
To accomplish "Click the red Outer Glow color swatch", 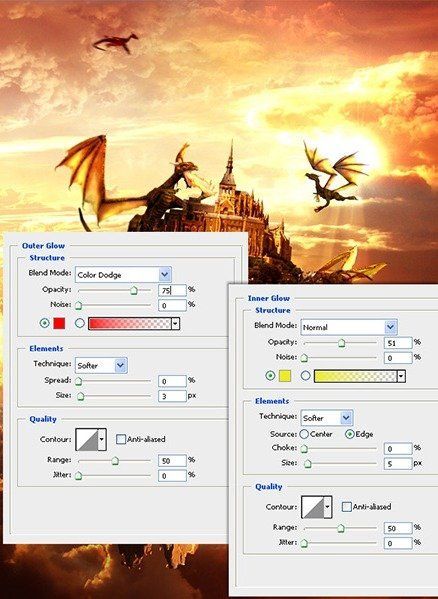I will click(x=59, y=323).
